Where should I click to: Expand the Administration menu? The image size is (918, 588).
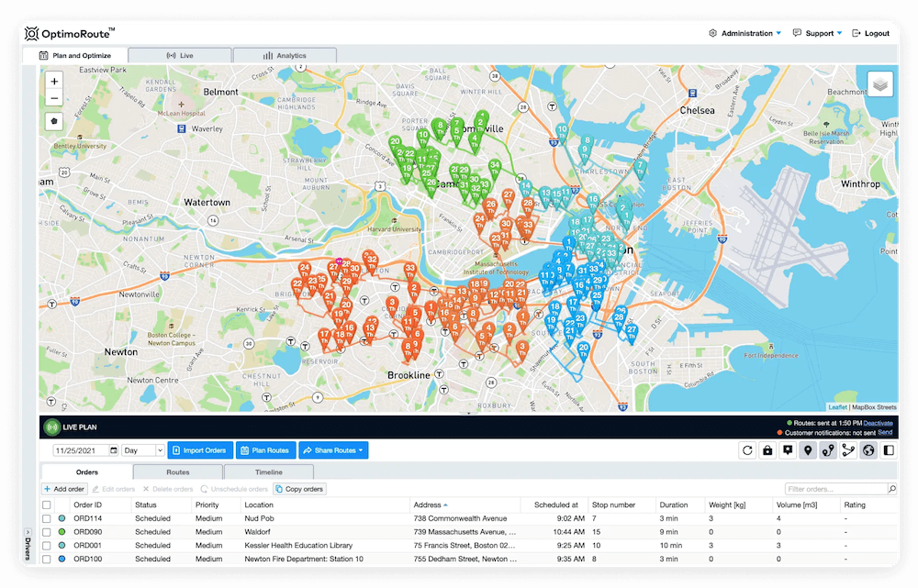[x=744, y=33]
